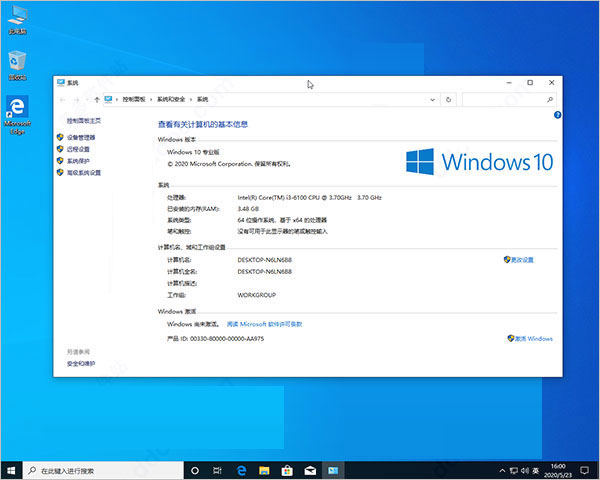
Task: Click the back navigation arrow
Action: click(63, 100)
